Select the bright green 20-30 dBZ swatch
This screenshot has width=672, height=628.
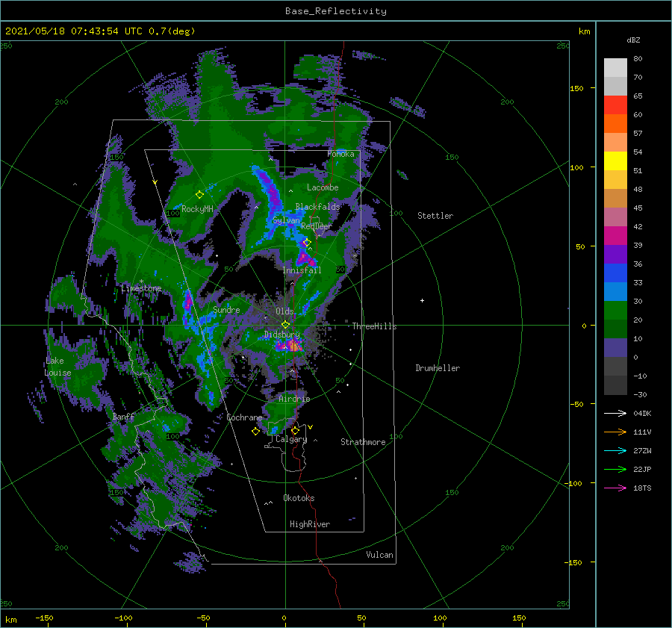tap(615, 311)
